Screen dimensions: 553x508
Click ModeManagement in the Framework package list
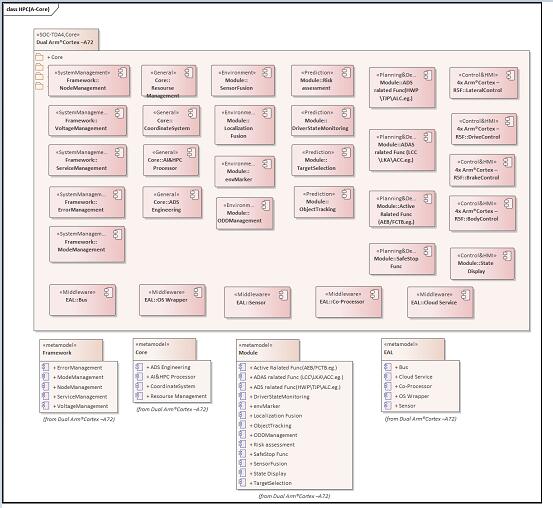[x=80, y=377]
